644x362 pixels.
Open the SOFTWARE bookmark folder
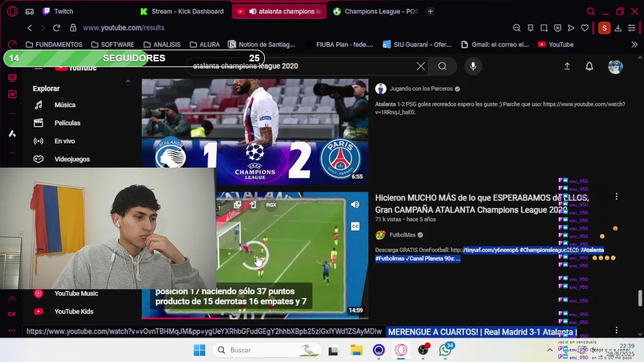click(113, 44)
